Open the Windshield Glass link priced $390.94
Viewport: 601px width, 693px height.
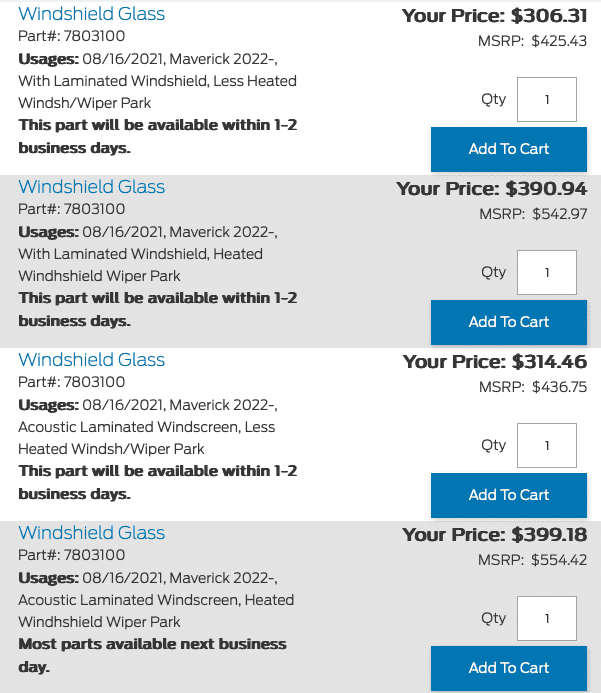point(91,187)
